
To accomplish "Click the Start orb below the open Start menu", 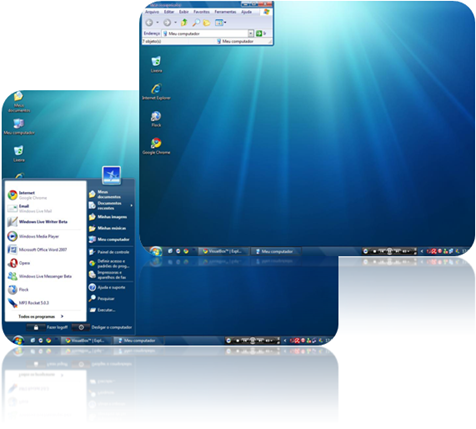I will pyautogui.click(x=18, y=340).
